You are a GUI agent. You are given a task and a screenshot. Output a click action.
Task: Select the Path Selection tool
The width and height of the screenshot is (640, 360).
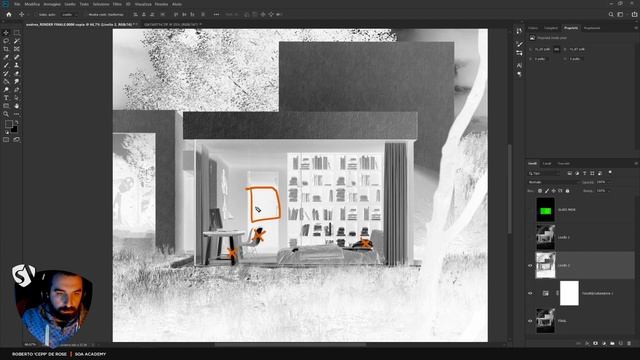pos(17,98)
